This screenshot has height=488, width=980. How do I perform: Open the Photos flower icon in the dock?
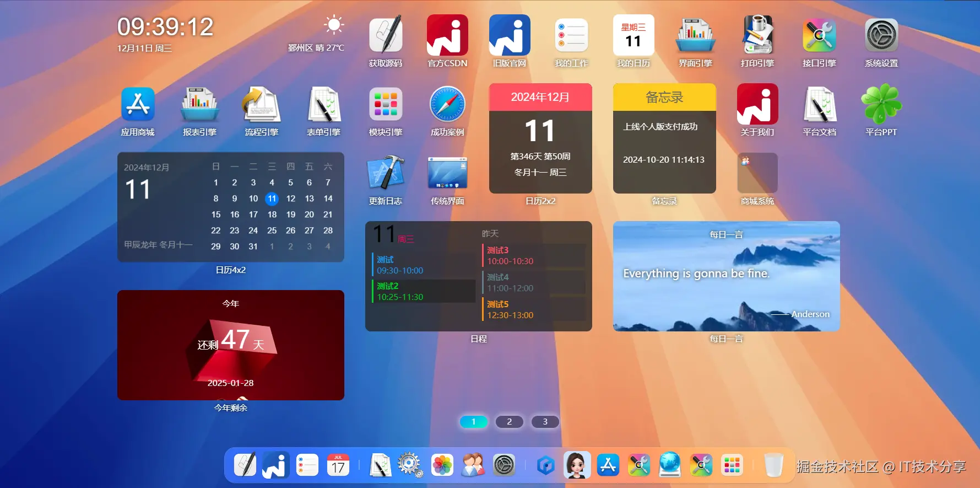pos(442,465)
